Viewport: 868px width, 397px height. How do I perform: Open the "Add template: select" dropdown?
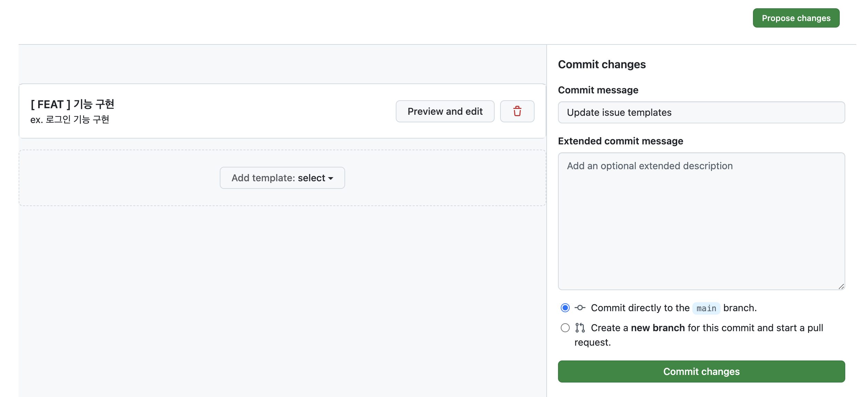[282, 178]
